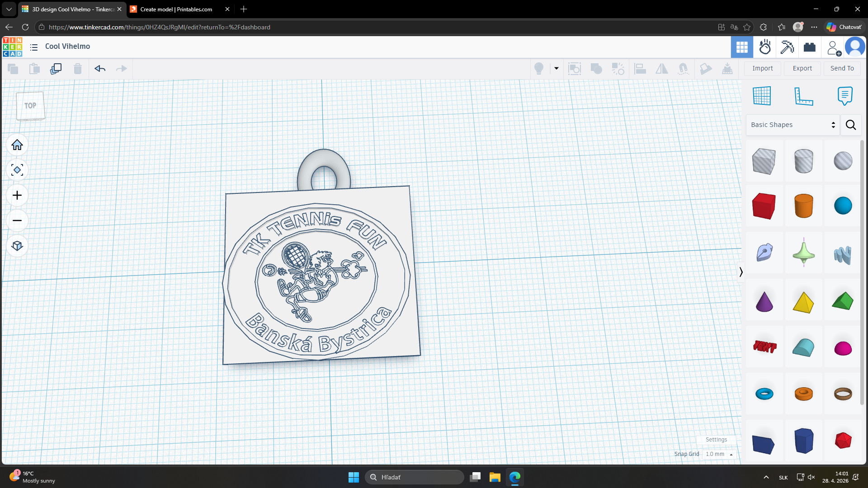Switch to Blocks pickaxe mode
Viewport: 868px width, 488px height.
(x=787, y=47)
